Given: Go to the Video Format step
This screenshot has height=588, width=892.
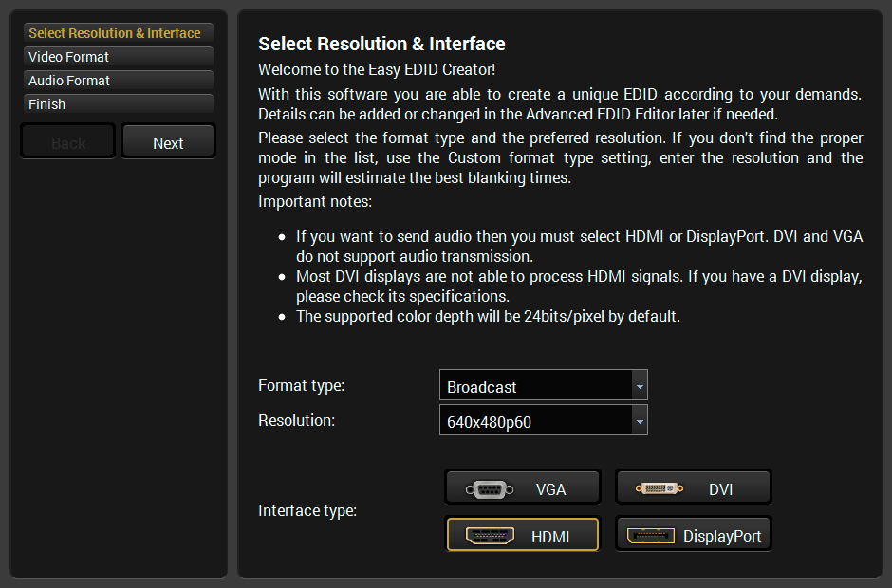Looking at the screenshot, I should [118, 57].
